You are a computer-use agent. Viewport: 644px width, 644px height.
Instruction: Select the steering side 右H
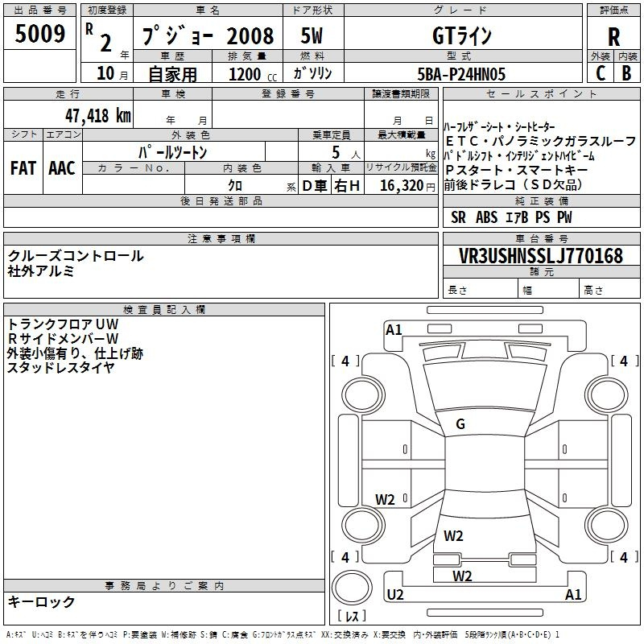pyautogui.click(x=347, y=186)
